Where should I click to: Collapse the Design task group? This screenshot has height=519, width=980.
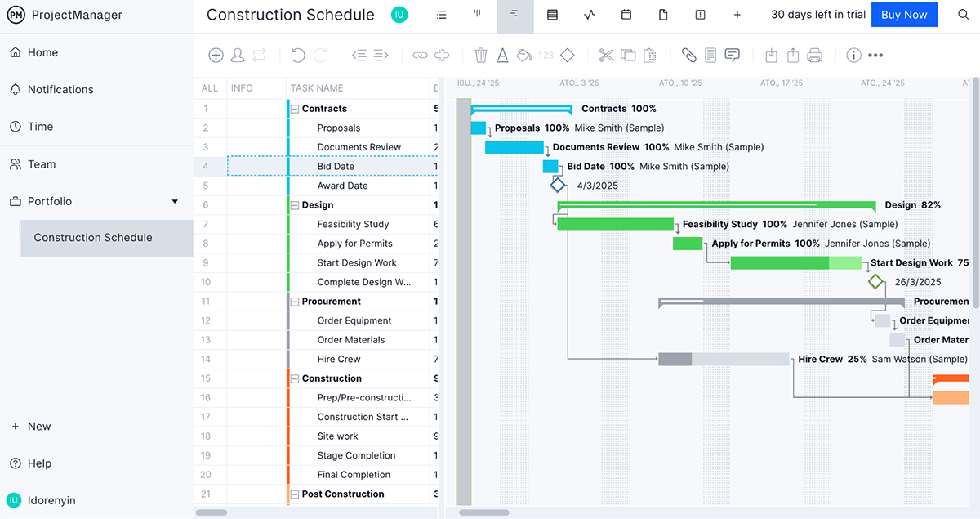(293, 204)
